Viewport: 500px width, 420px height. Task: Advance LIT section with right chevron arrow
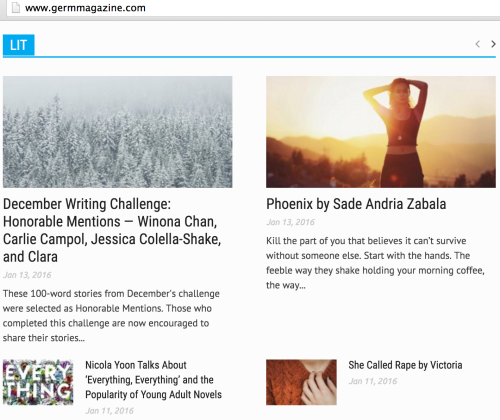point(493,44)
